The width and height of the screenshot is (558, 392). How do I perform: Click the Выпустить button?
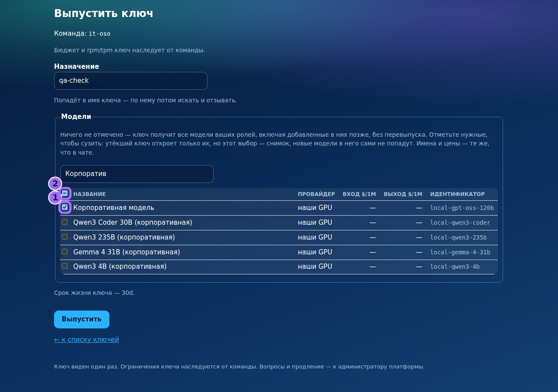pos(82,319)
